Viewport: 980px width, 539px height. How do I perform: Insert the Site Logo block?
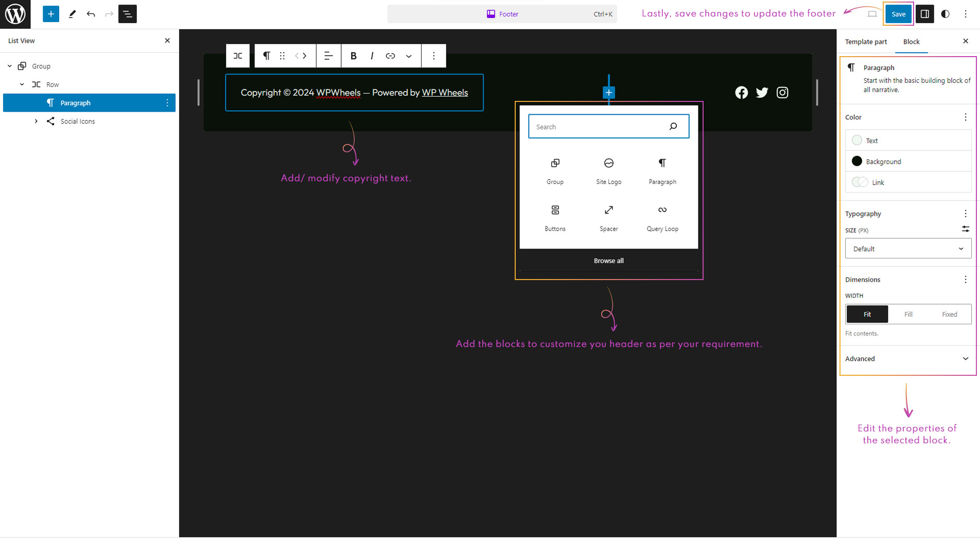(608, 171)
